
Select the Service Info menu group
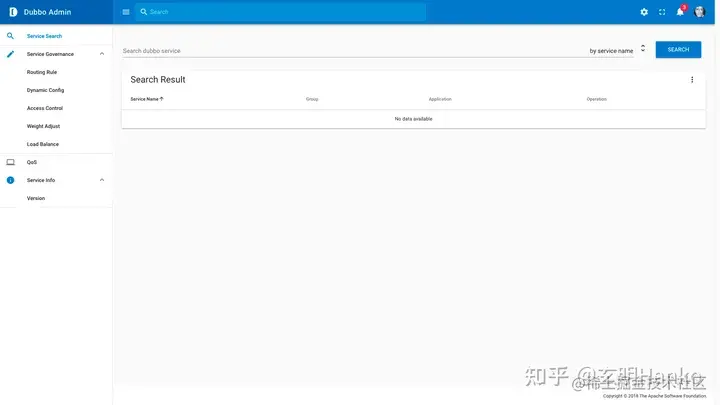point(41,180)
